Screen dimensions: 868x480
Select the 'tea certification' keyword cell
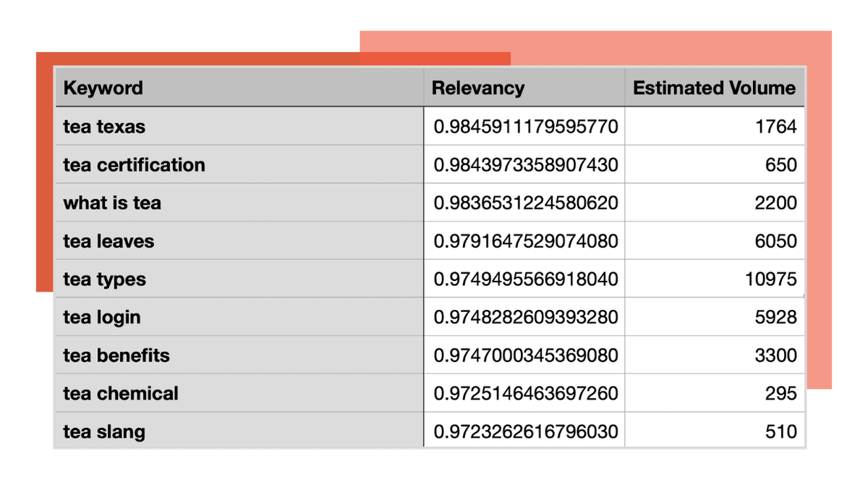(x=134, y=165)
